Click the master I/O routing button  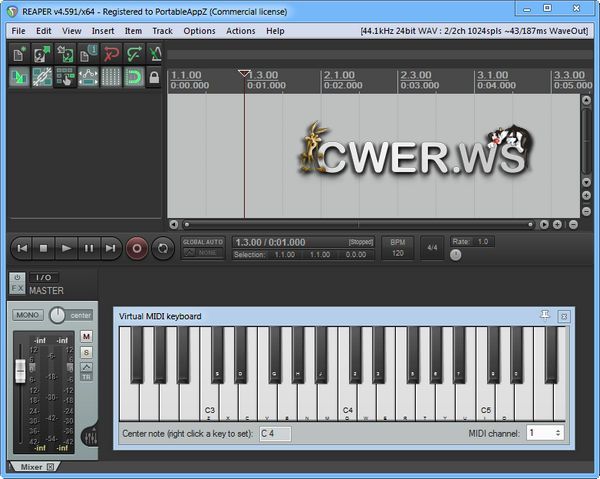click(42, 277)
